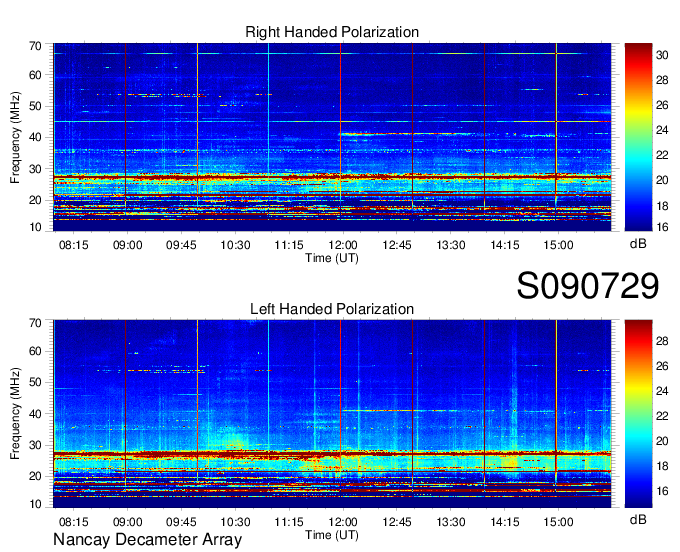Click the "26" value on Left Handed colorbar

[662, 366]
